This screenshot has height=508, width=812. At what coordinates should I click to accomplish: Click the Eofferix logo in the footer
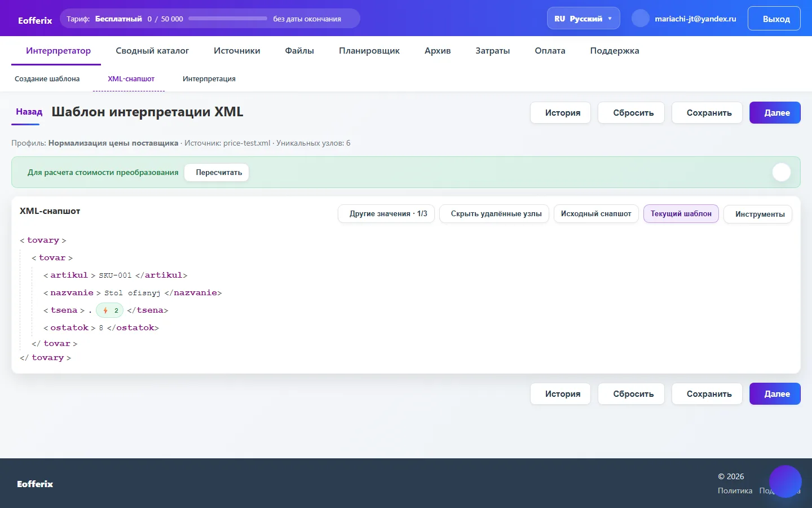click(35, 484)
